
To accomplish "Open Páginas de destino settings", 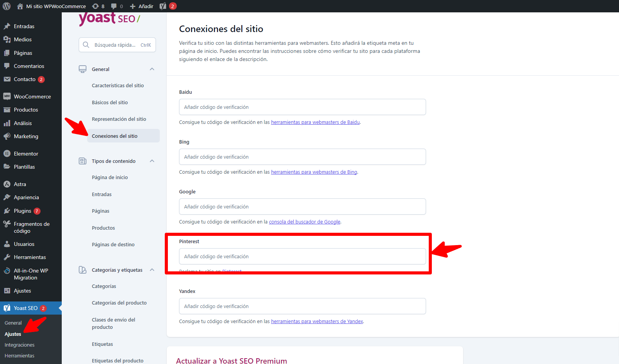I will pyautogui.click(x=113, y=245).
